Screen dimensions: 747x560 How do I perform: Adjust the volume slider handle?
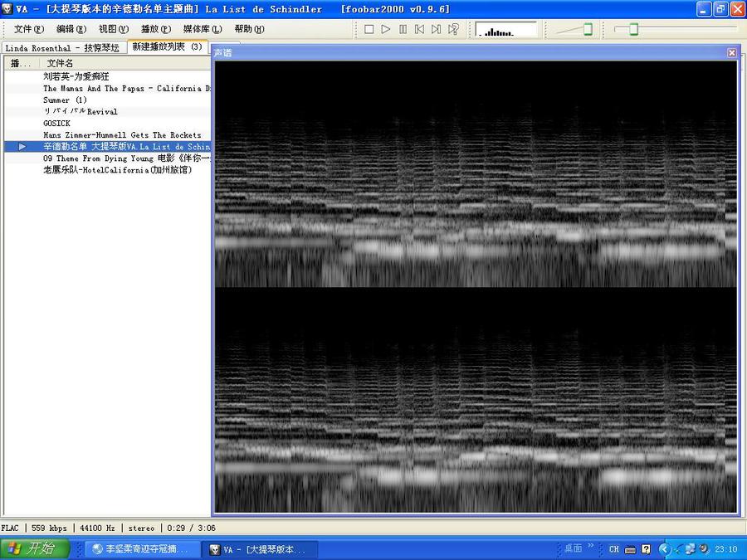point(588,30)
